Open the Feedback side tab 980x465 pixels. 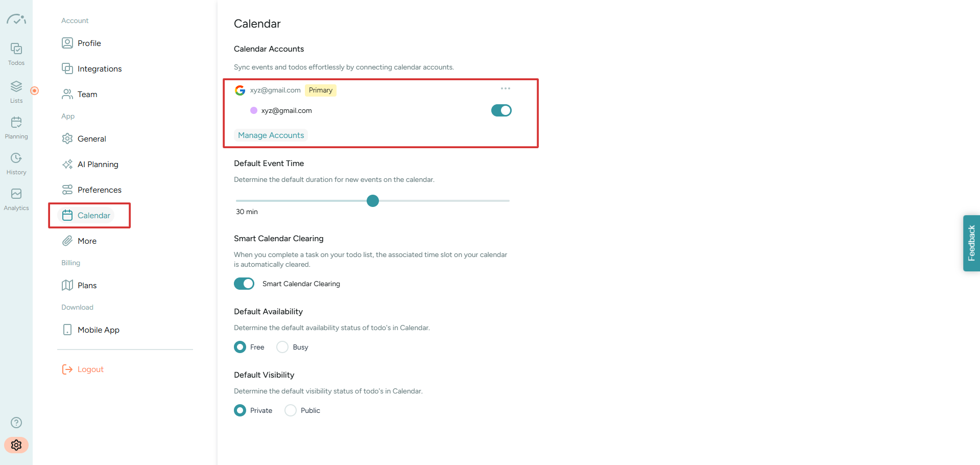point(971,243)
